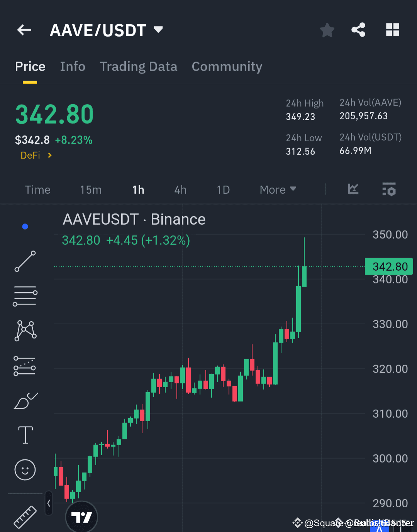
Task: Switch chart to 1D timeframe
Action: [223, 190]
